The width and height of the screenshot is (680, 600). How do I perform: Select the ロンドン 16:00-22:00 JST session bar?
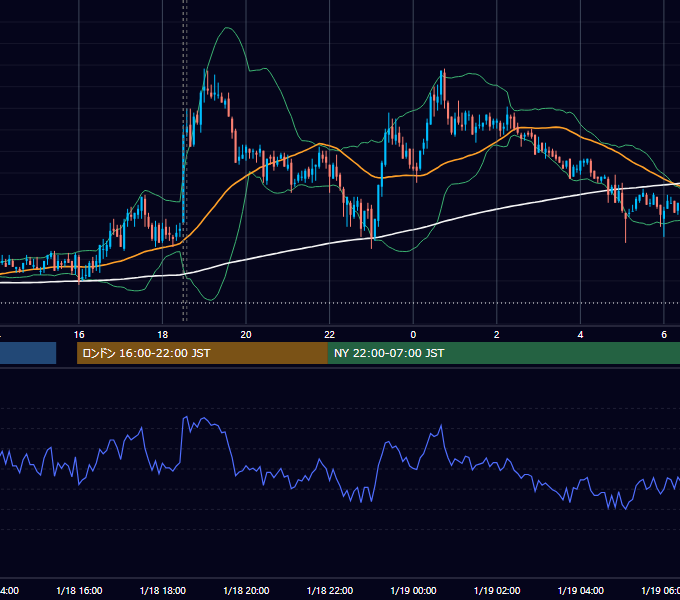(x=202, y=353)
